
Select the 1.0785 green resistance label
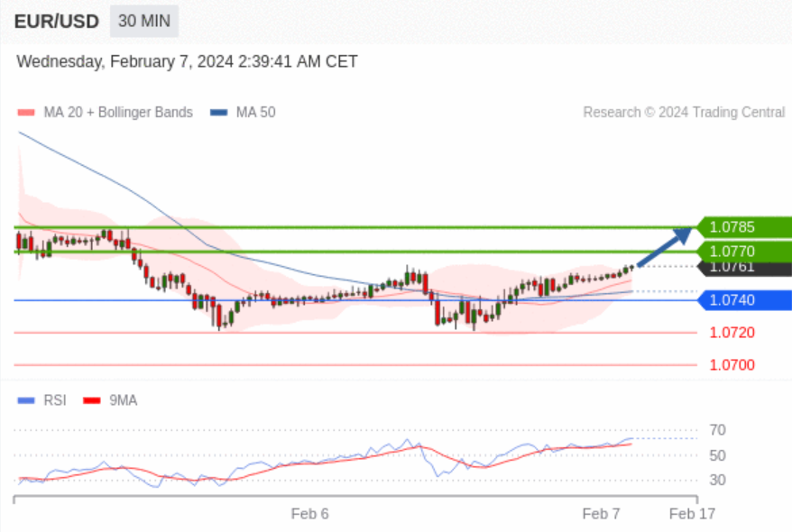pos(744,227)
